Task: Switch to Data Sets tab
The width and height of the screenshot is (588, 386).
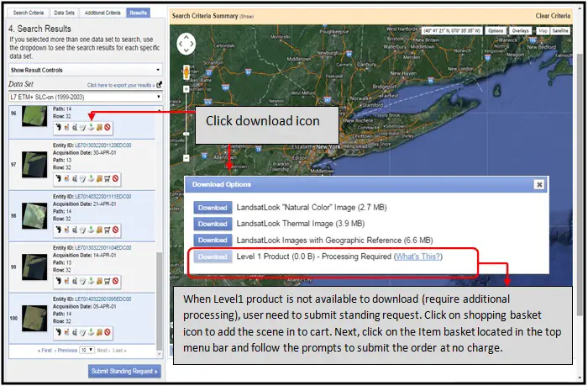Action: click(x=64, y=13)
